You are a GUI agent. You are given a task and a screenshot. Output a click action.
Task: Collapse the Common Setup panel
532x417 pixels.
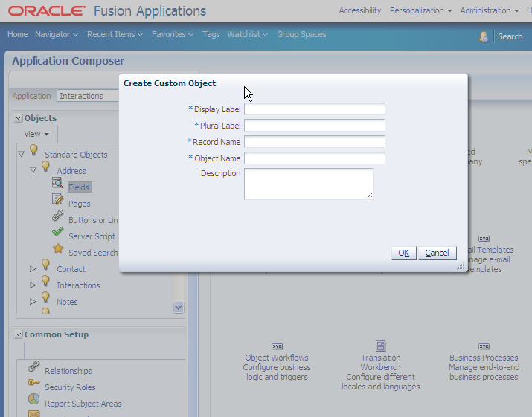[x=19, y=334]
